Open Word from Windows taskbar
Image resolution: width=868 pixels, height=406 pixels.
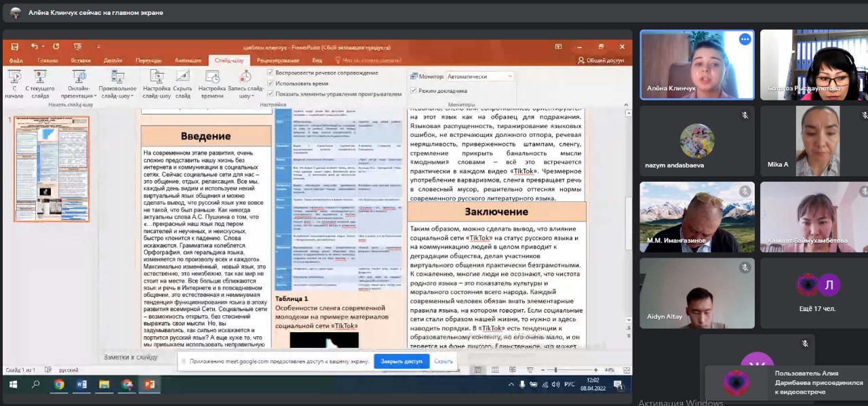(x=82, y=384)
